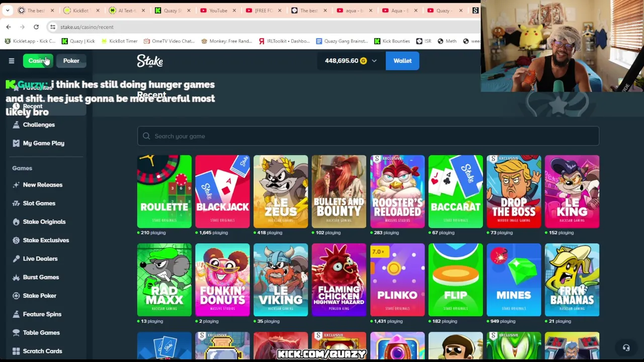Open Rooster's Reloaded game thumbnail
644x362 pixels.
coord(397,192)
